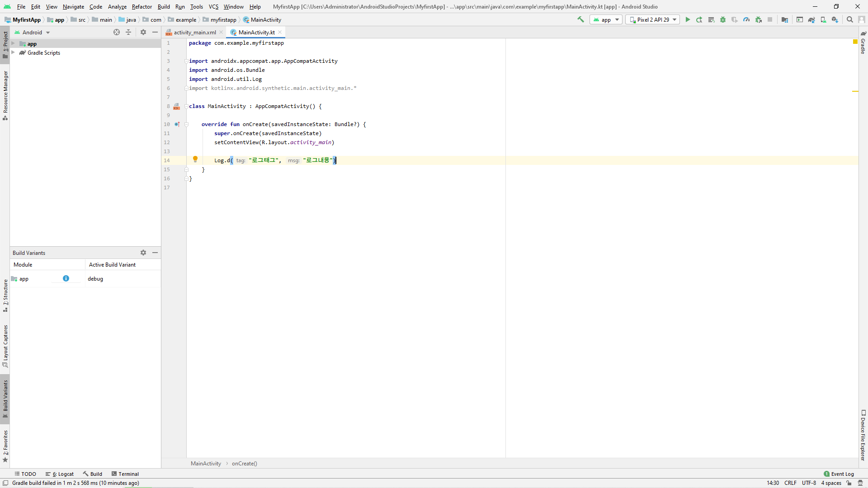Open the Profiler gauge icon in the toolbar
This screenshot has height=488, width=868.
746,19
